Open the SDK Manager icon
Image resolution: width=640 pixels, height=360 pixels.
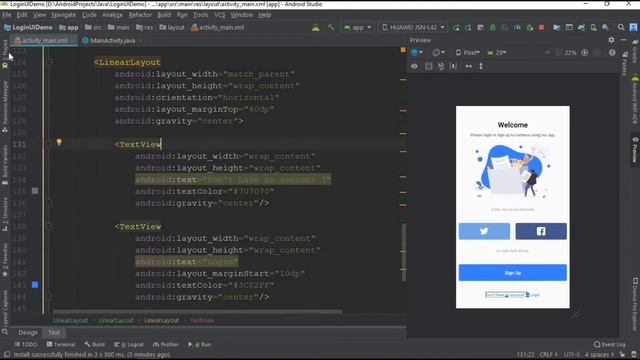[605, 27]
